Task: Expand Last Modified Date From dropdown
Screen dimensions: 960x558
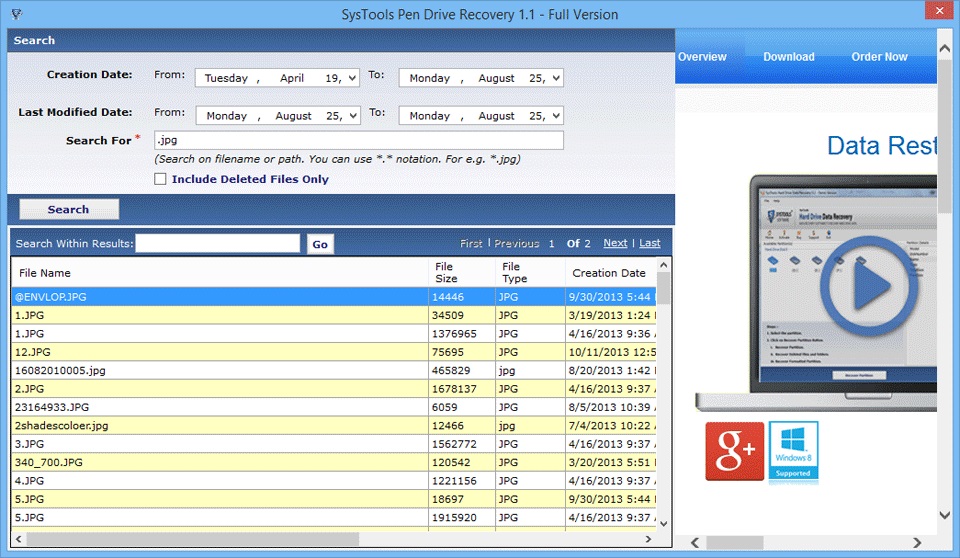Action: [353, 116]
